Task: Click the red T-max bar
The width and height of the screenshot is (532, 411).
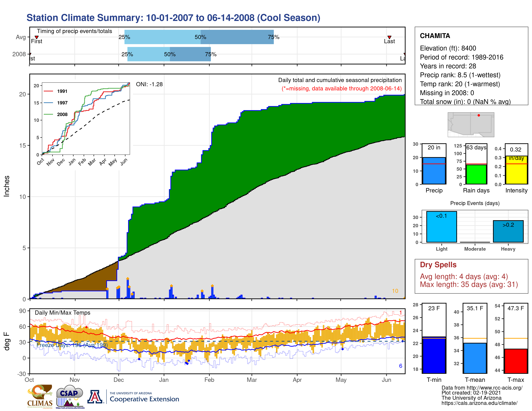Action: point(516,361)
